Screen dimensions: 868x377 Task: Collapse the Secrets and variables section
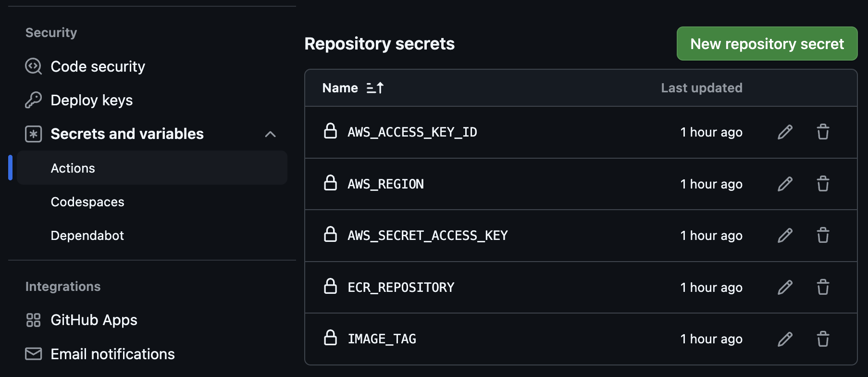tap(271, 134)
